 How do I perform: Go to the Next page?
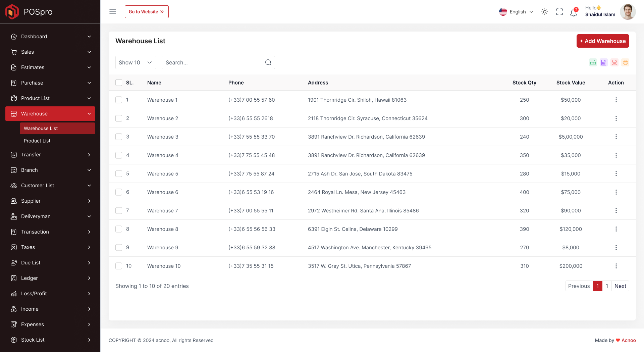(620, 286)
